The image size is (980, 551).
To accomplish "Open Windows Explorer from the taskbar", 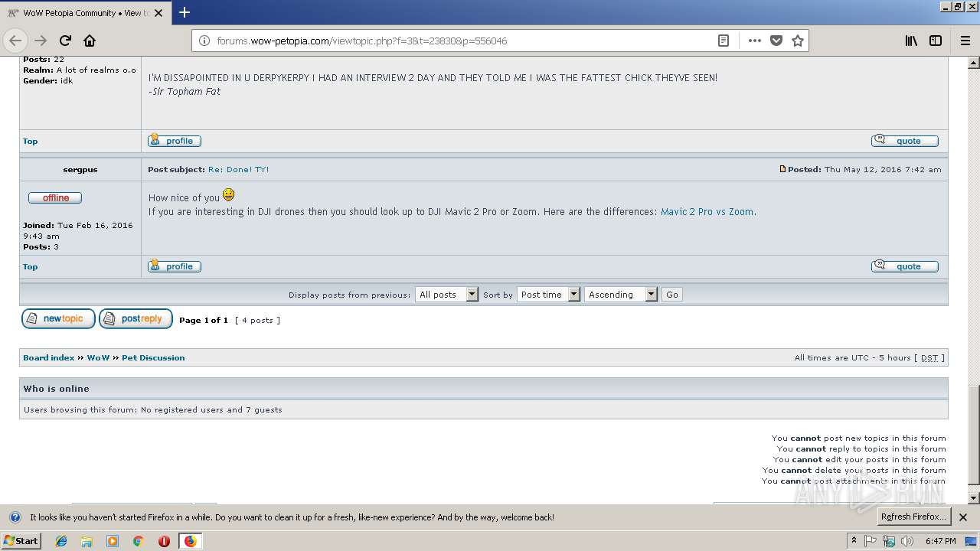I will point(87,541).
